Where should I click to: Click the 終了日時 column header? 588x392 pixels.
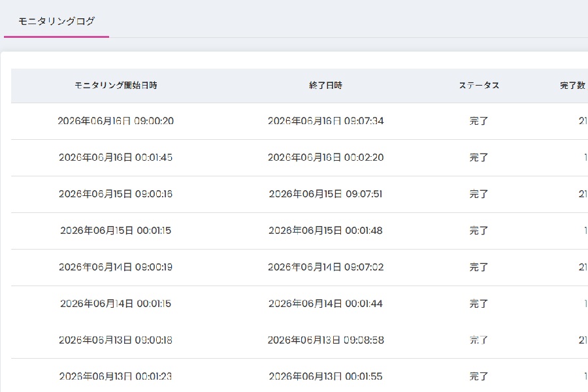tap(325, 85)
